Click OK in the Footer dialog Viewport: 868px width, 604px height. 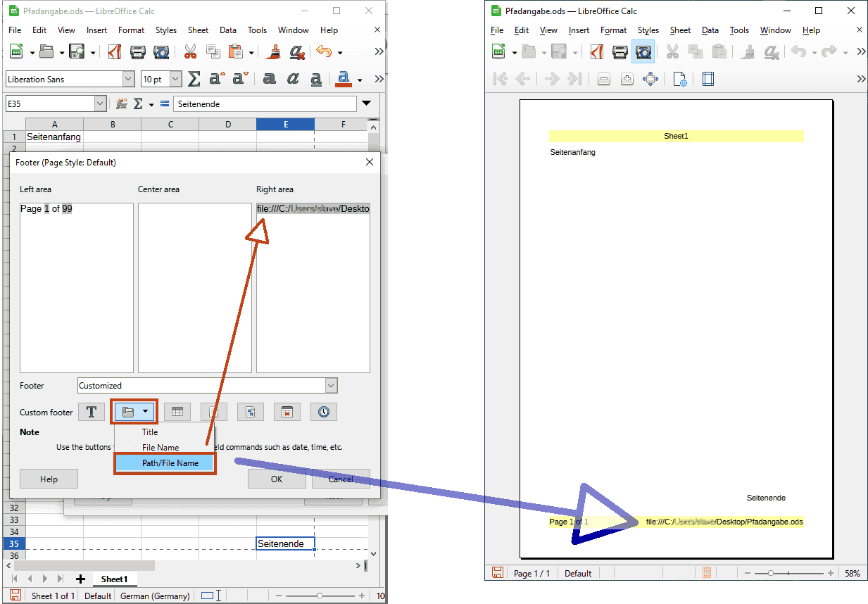(x=277, y=479)
